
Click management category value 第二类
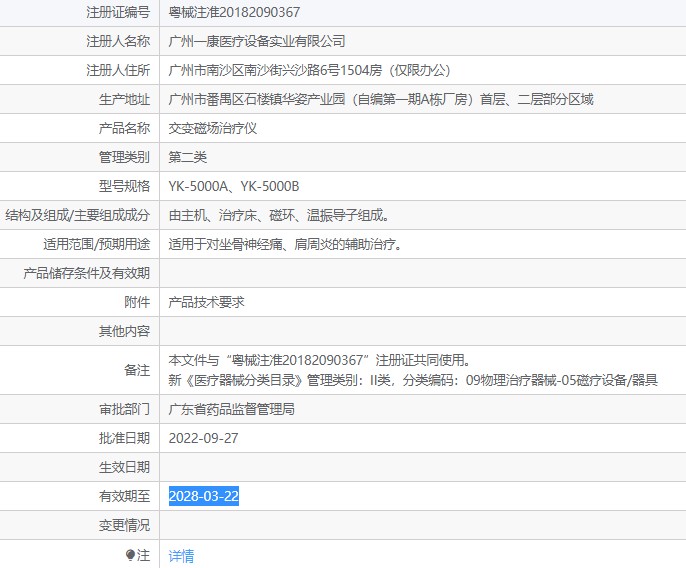(x=188, y=157)
